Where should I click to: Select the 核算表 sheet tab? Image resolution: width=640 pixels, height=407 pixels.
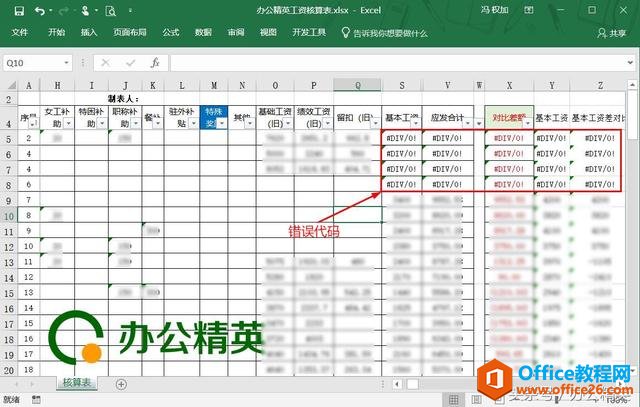click(76, 383)
